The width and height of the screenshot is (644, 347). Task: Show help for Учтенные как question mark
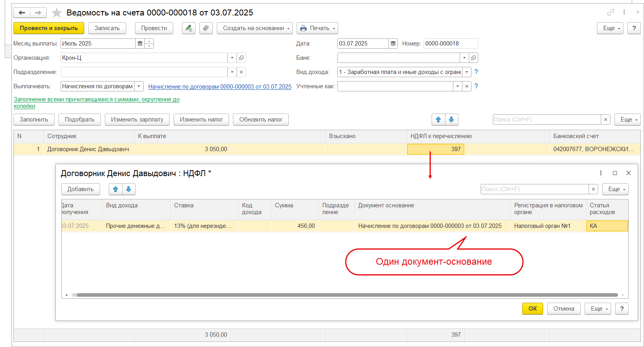pyautogui.click(x=476, y=86)
